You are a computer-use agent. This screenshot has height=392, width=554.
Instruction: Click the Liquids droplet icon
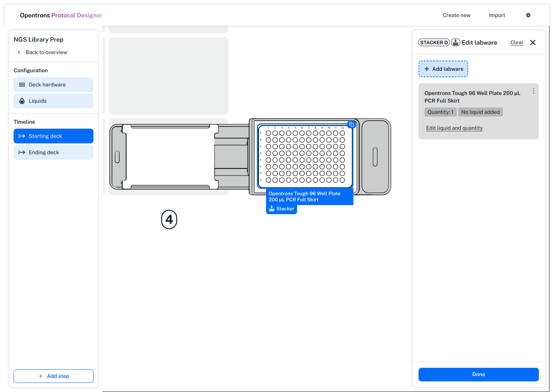pos(22,101)
